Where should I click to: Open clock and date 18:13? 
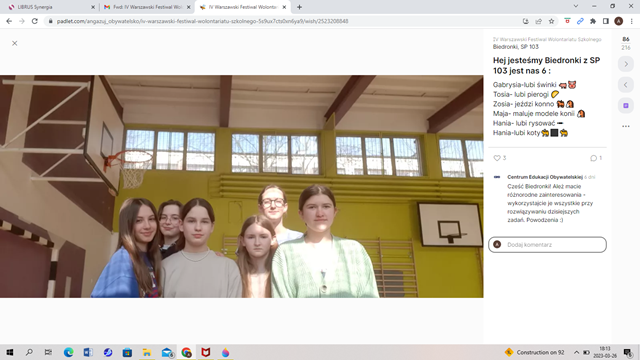[604, 352]
